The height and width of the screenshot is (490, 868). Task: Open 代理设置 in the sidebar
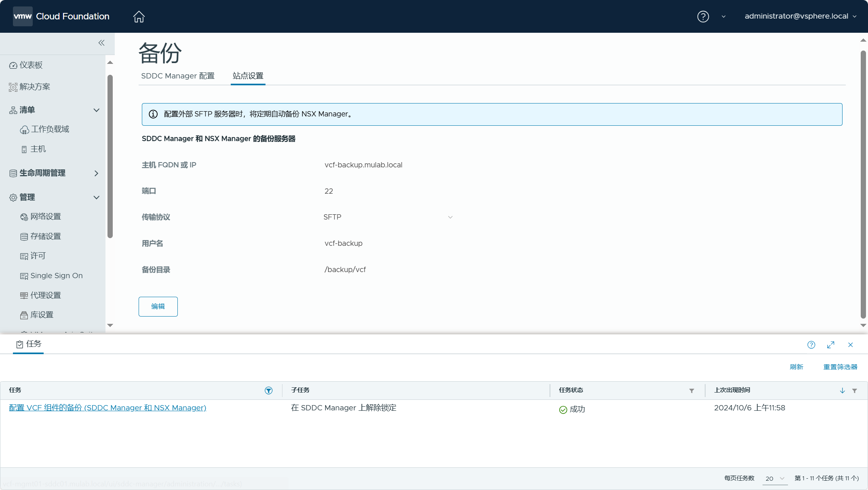46,296
